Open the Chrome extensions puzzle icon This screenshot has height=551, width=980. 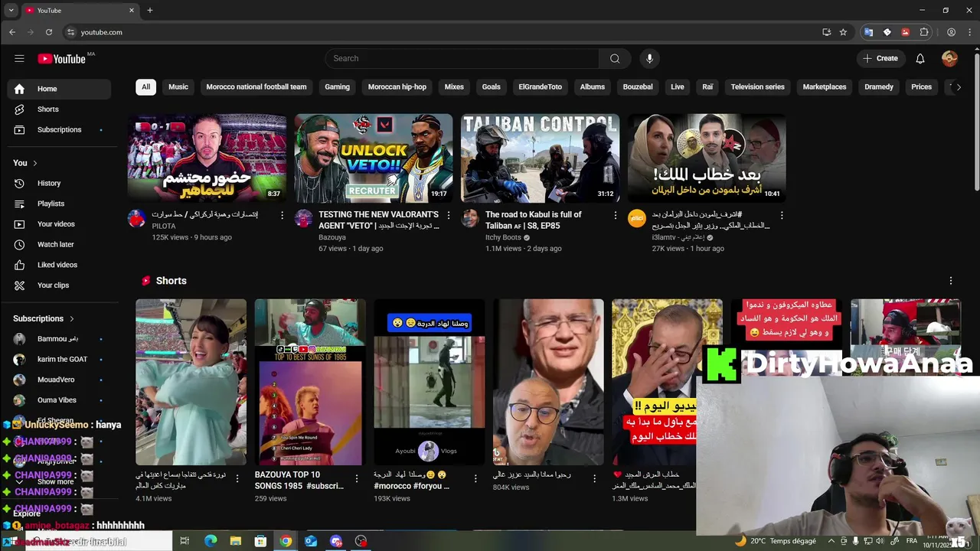point(924,32)
